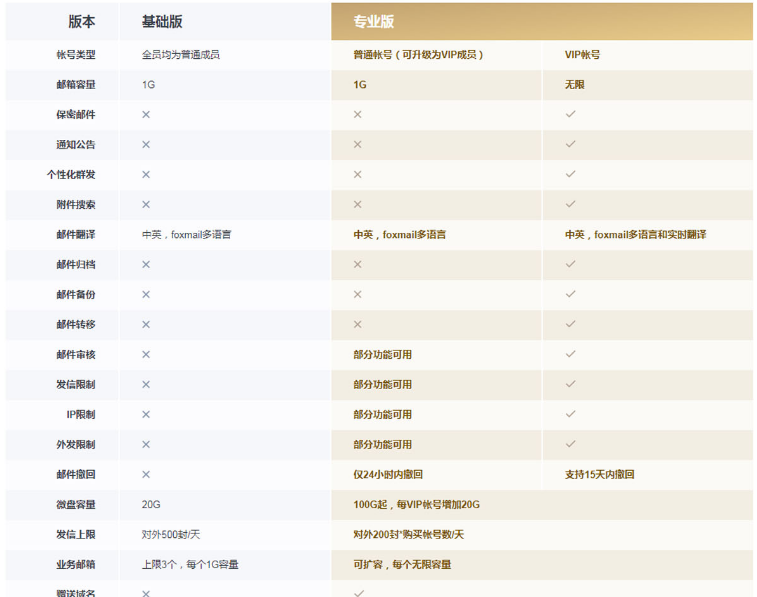Click the 支持15天内撤回 cell

point(599,474)
